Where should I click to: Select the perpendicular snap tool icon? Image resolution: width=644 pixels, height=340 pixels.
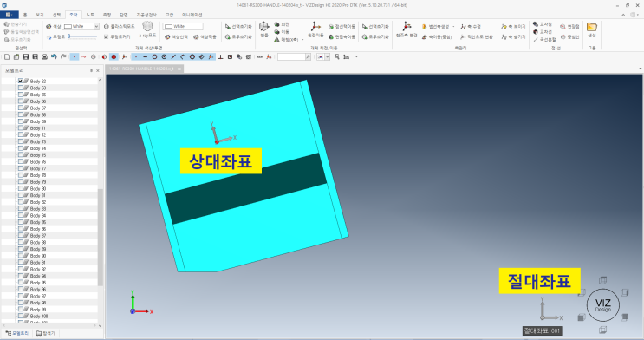tap(220, 56)
